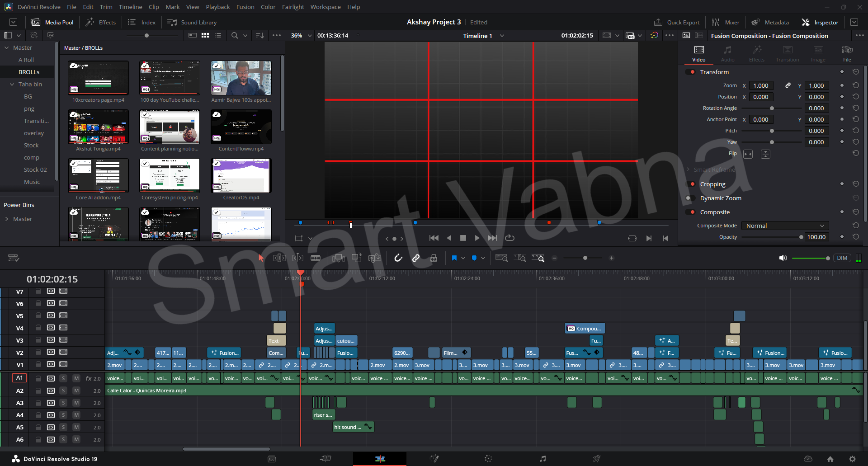Switch to the Deliver page rocket icon
Image resolution: width=868 pixels, height=466 pixels.
[x=597, y=459]
